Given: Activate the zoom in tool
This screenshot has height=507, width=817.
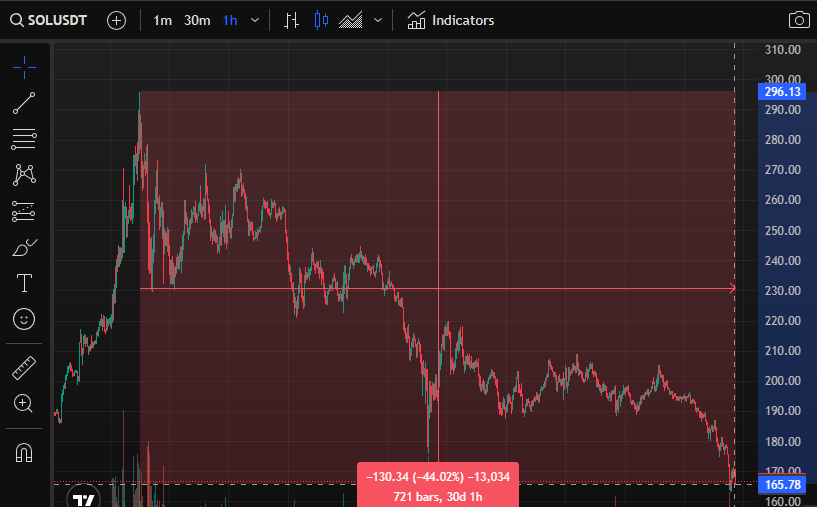Looking at the screenshot, I should [24, 403].
